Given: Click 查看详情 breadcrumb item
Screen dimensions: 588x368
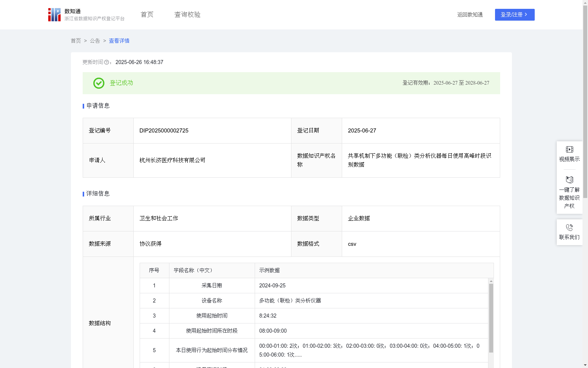Looking at the screenshot, I should coord(119,41).
